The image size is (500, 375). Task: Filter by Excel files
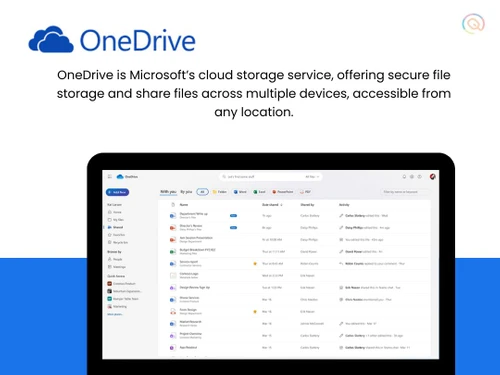[x=259, y=192]
